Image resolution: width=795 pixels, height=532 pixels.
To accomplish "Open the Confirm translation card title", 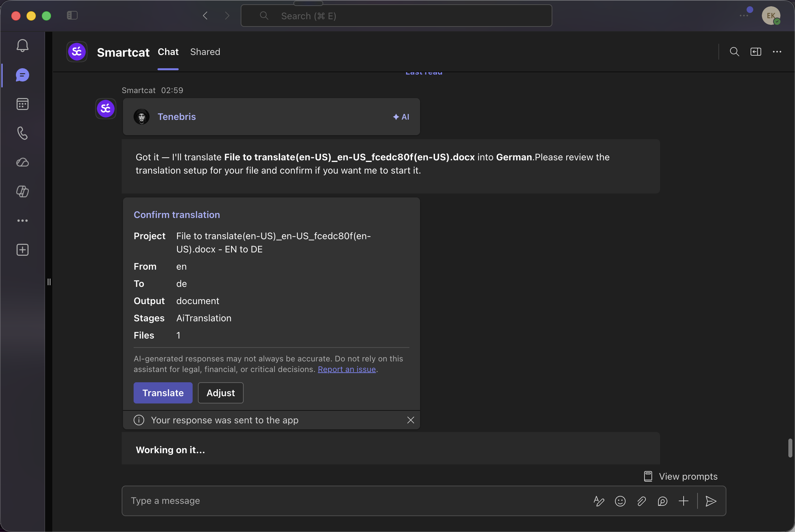I will pyautogui.click(x=176, y=215).
